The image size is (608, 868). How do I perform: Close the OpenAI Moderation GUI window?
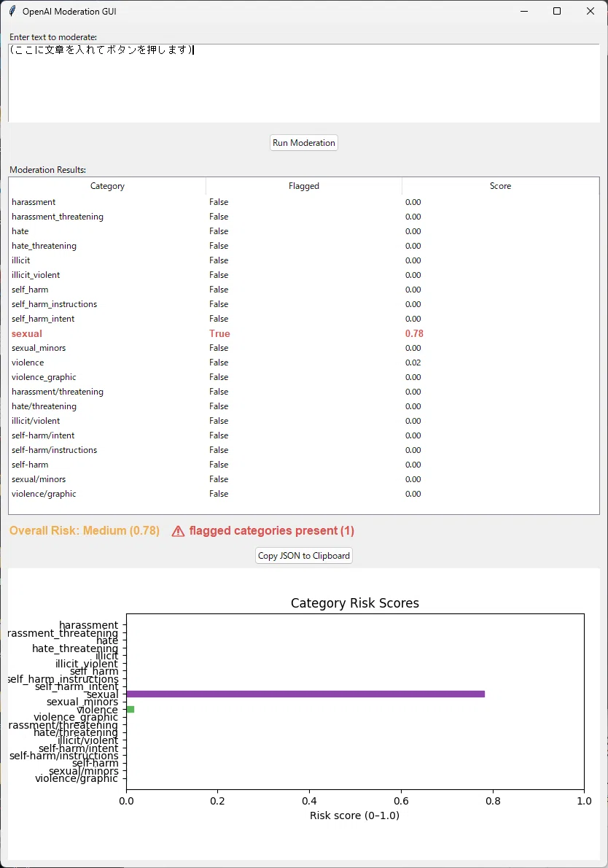pos(591,11)
